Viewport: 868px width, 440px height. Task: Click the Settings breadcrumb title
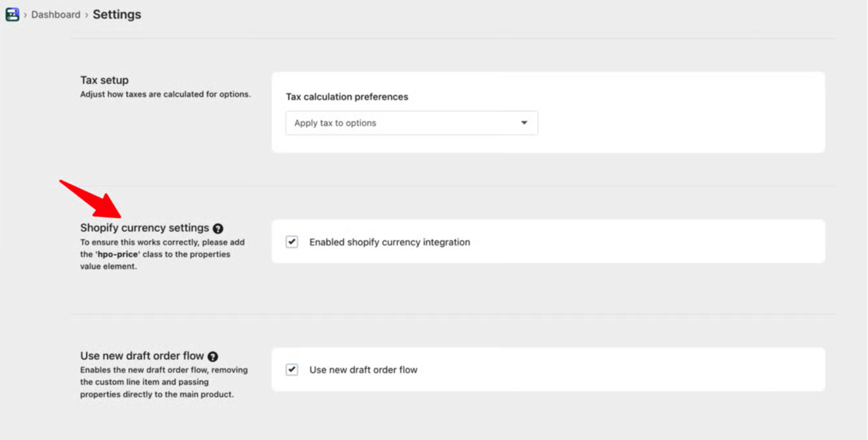coord(117,14)
